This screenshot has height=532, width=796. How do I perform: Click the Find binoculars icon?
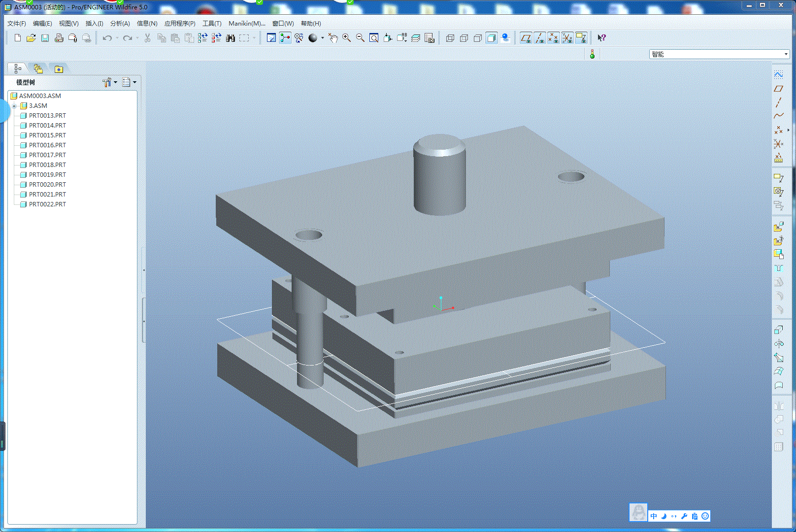click(x=230, y=38)
